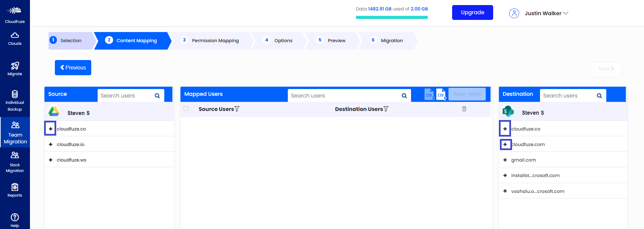Click the Previous button
Viewport: 644px width, 229px height.
73,67
